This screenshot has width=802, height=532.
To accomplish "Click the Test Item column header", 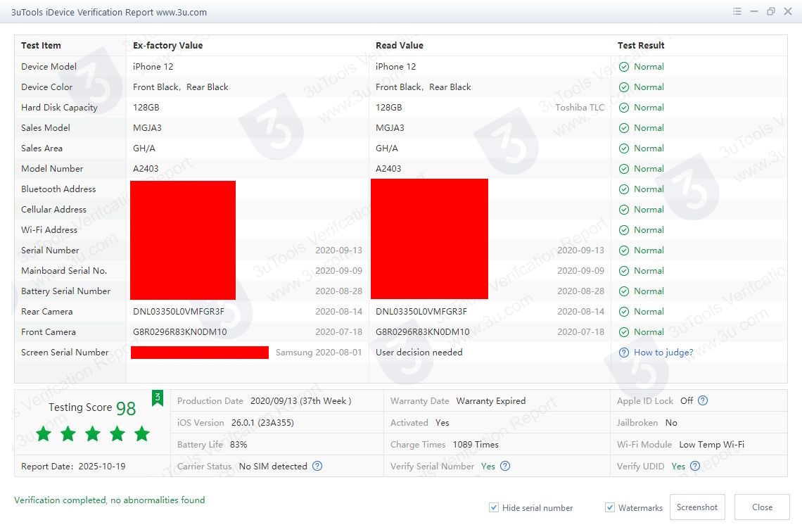I will coord(41,46).
